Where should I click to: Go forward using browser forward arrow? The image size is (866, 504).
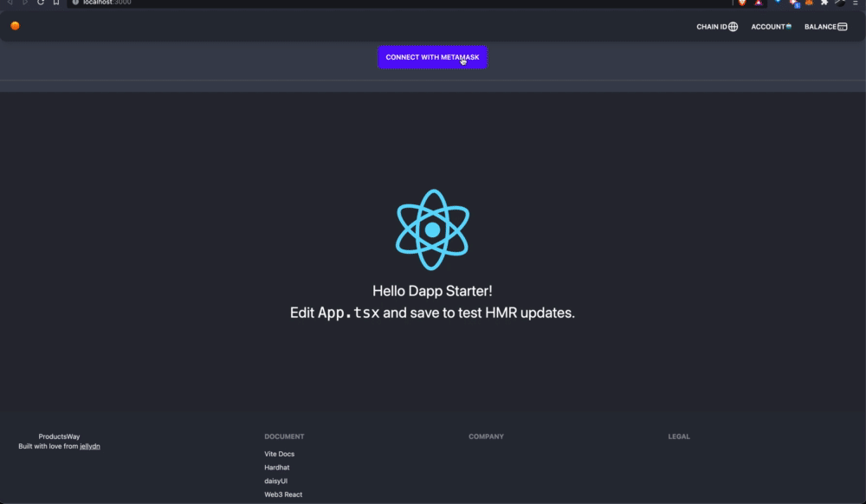click(25, 3)
